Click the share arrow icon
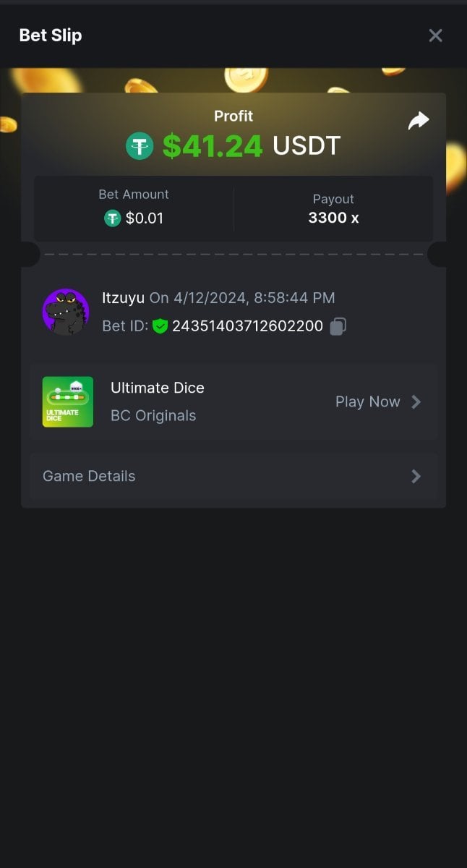The width and height of the screenshot is (467, 868). (x=419, y=121)
